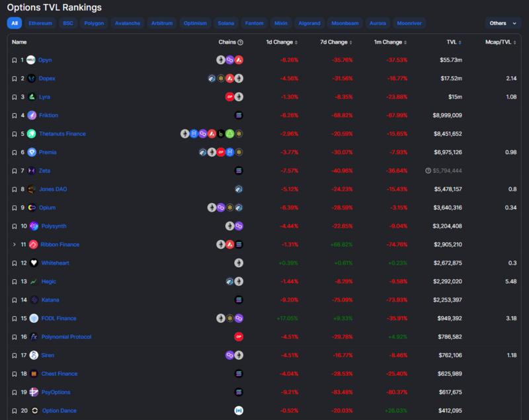This screenshot has height=420, width=529.
Task: Open the Thetanuts Finance link
Action: click(62, 134)
